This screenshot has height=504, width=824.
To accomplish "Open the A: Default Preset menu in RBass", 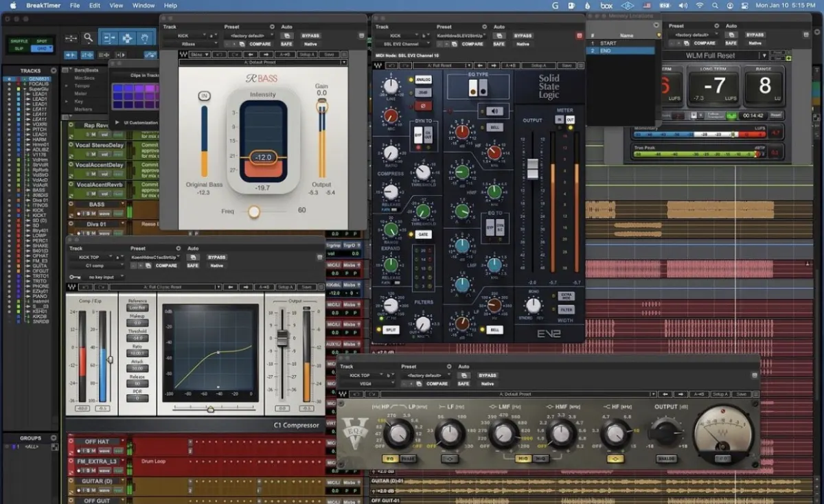I will click(x=264, y=62).
